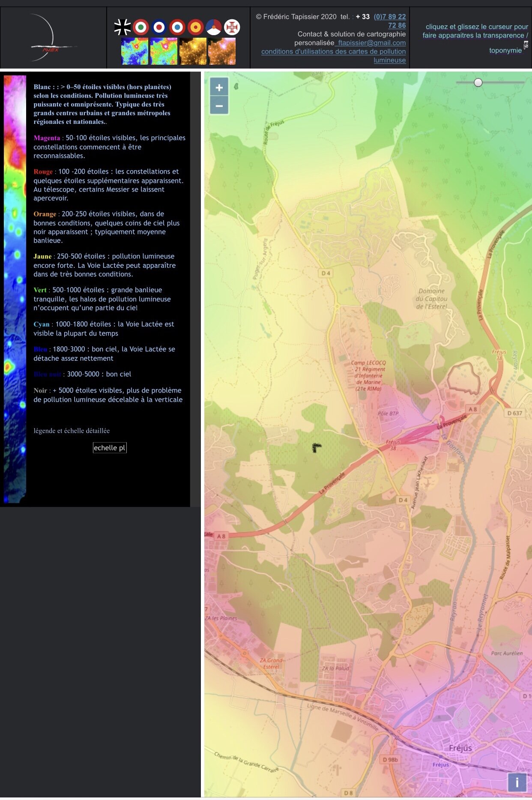
Task: Click the 'D 8' road shield
Action: pyautogui.click(x=348, y=793)
